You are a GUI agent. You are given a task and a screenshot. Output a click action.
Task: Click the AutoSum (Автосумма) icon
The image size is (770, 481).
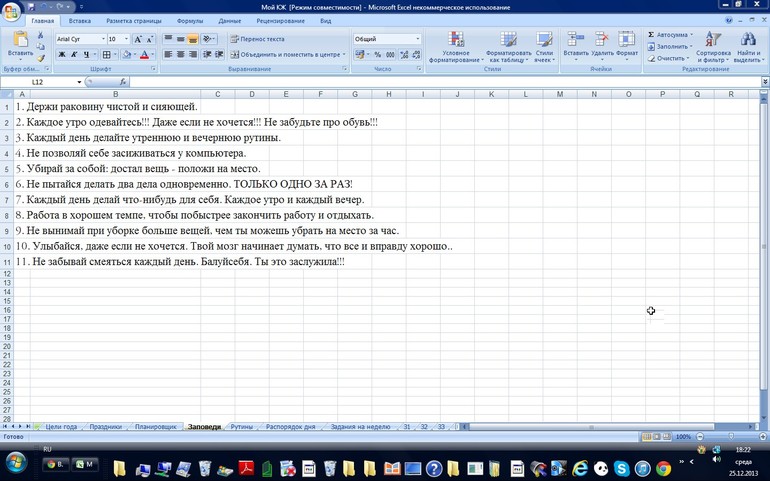(652, 35)
